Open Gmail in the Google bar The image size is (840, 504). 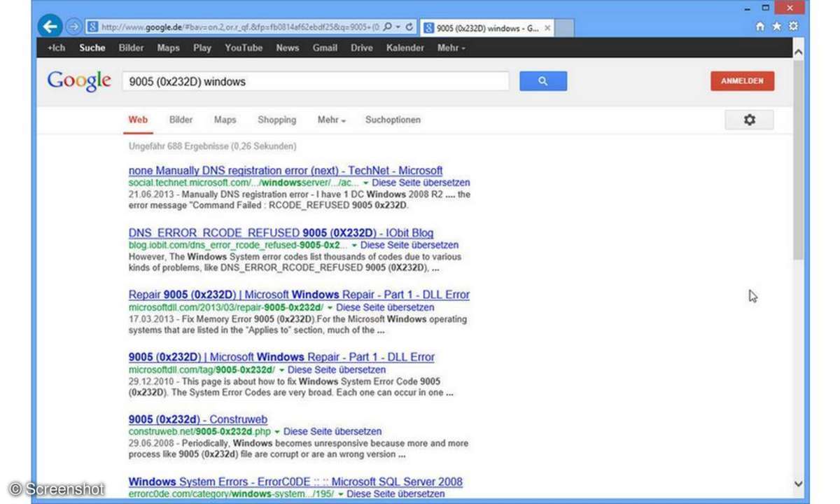[x=325, y=48]
